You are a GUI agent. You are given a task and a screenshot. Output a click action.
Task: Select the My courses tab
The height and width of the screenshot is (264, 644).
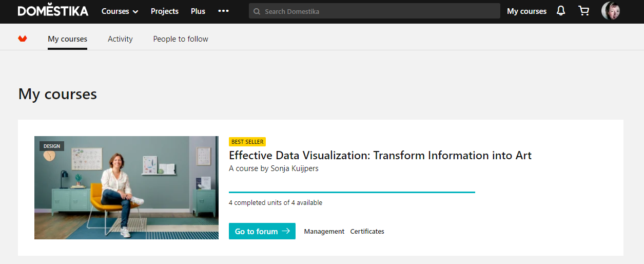pyautogui.click(x=67, y=39)
